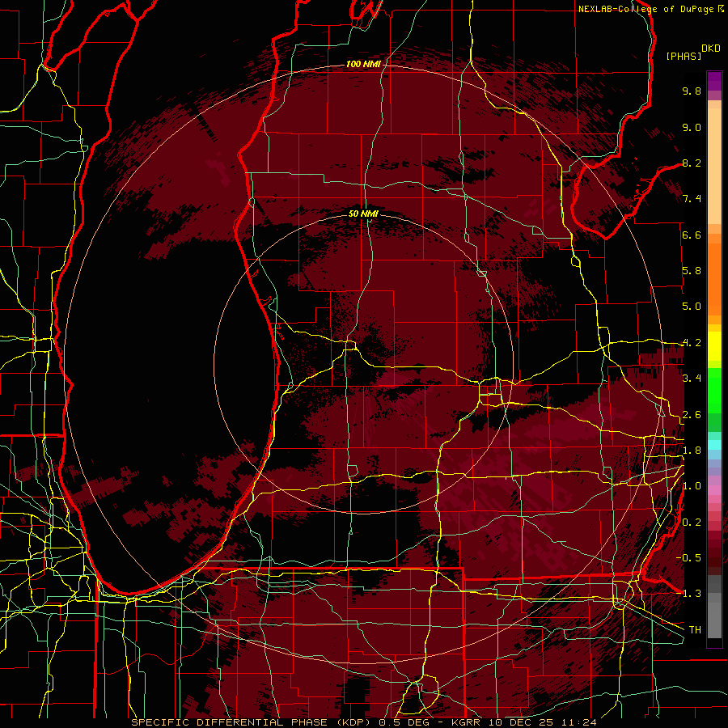Click the 7.4 value on the color scale

(x=692, y=199)
